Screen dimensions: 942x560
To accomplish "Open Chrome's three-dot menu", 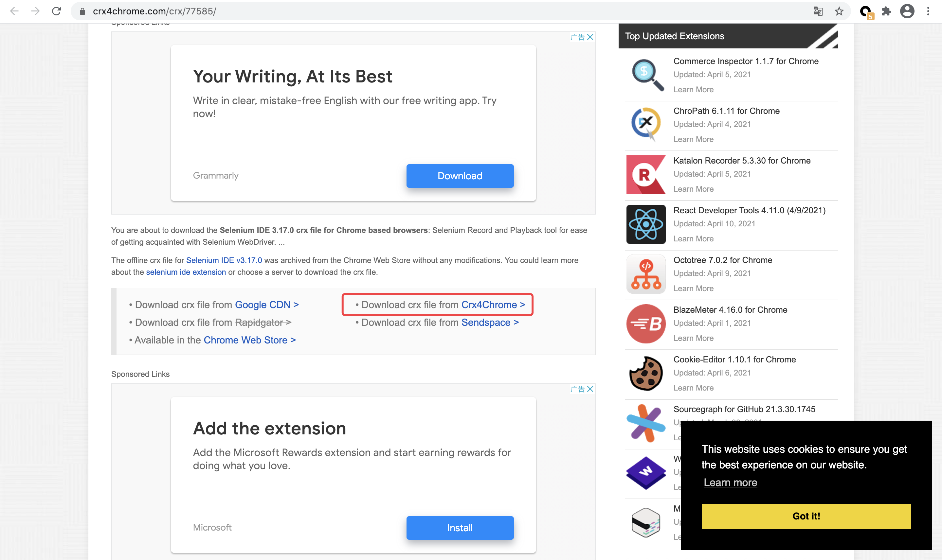I will [928, 11].
